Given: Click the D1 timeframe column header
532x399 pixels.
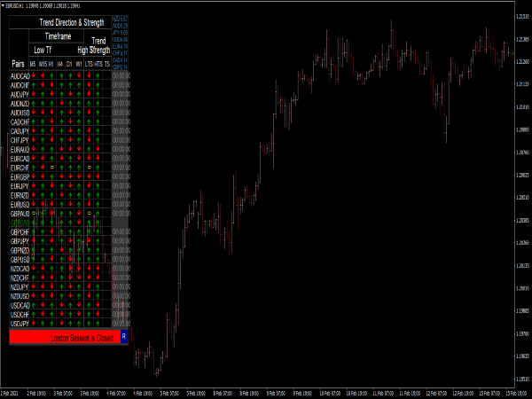Looking at the screenshot, I should (x=69, y=64).
